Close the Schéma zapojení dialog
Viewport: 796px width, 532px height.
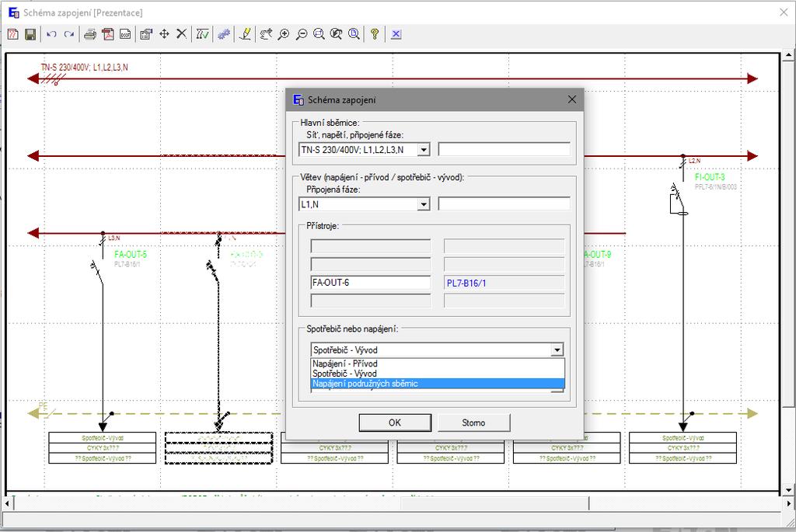571,99
